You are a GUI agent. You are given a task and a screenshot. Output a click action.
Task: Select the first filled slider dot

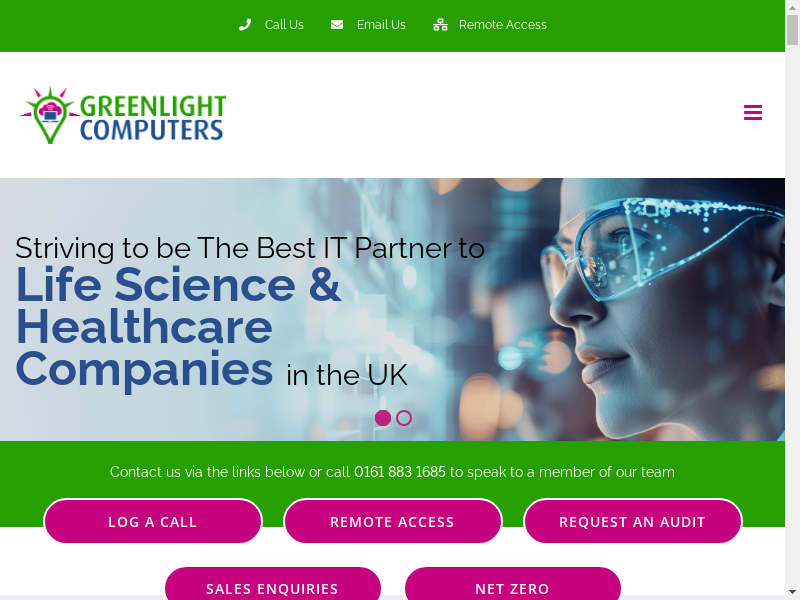click(383, 418)
